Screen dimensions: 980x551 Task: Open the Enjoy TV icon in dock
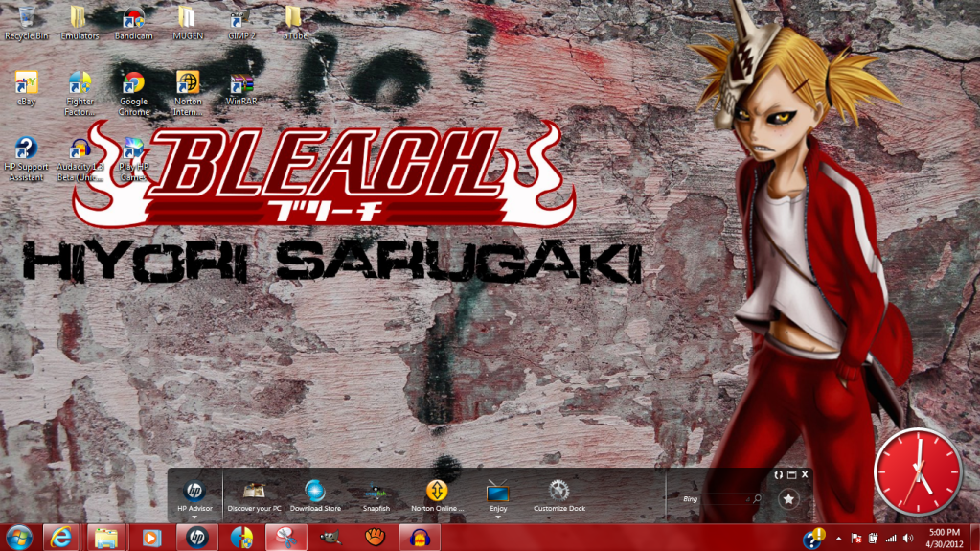coord(498,496)
